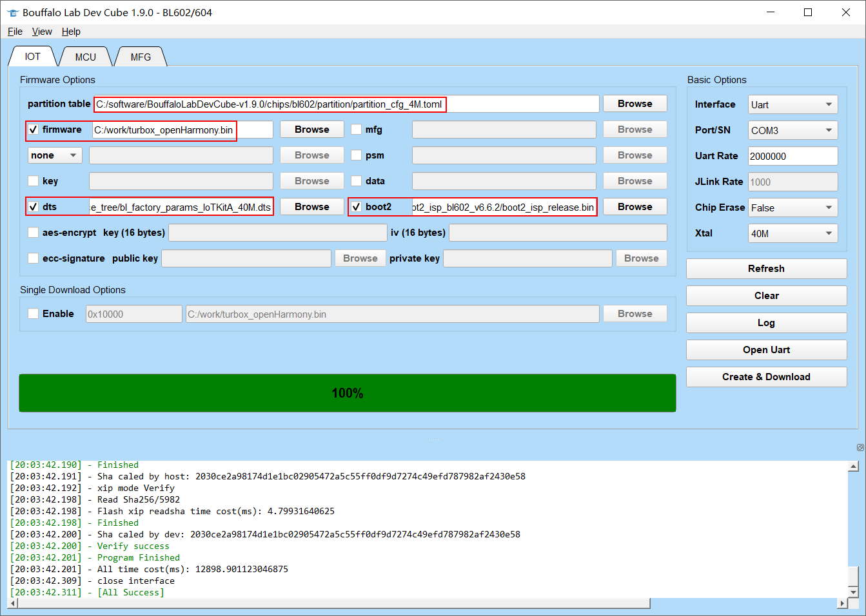Tick the data checkbox
Image resolution: width=866 pixels, height=616 pixels.
356,181
